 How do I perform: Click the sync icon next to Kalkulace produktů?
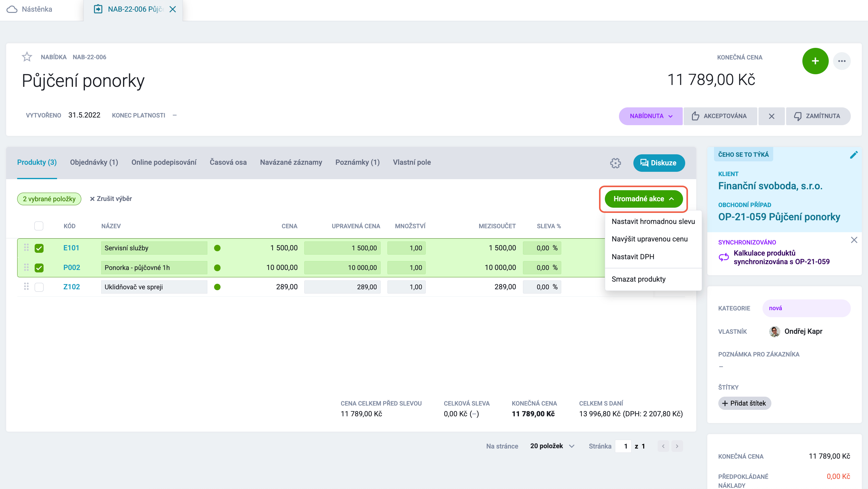coord(724,257)
